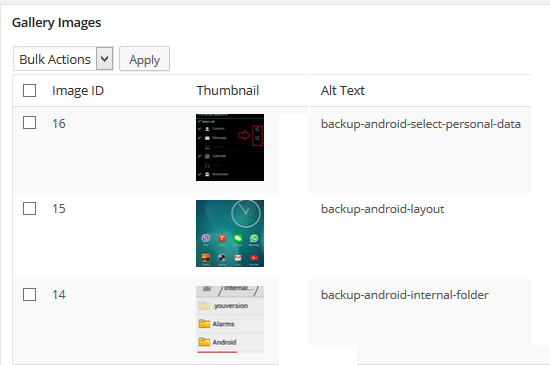Click the Thumbnail column header
Image resolution: width=550 pixels, height=365 pixels.
click(x=228, y=90)
